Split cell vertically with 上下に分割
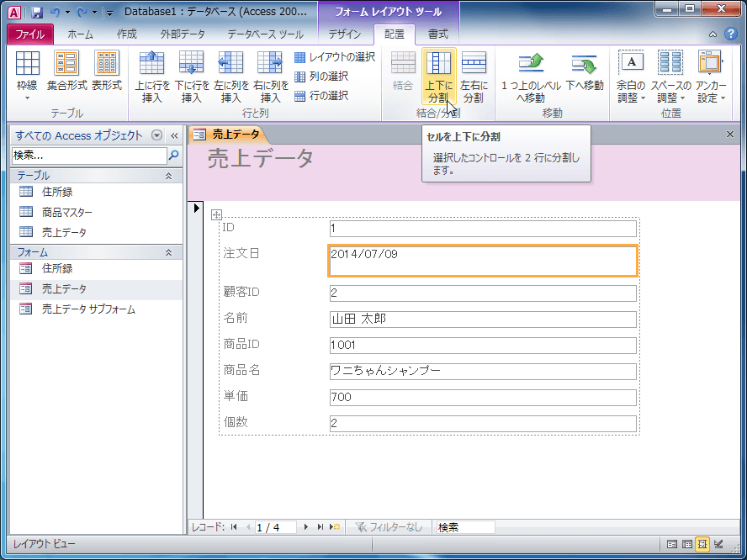 [x=439, y=77]
